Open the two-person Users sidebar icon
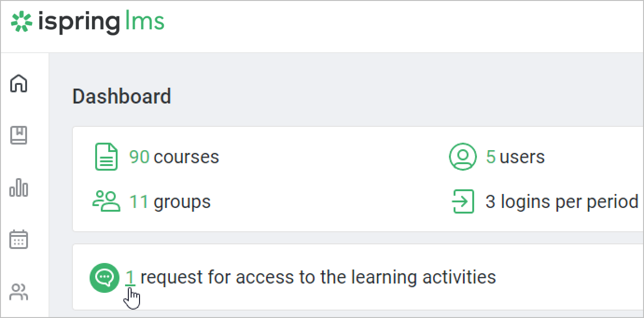The image size is (644, 318). click(x=19, y=292)
